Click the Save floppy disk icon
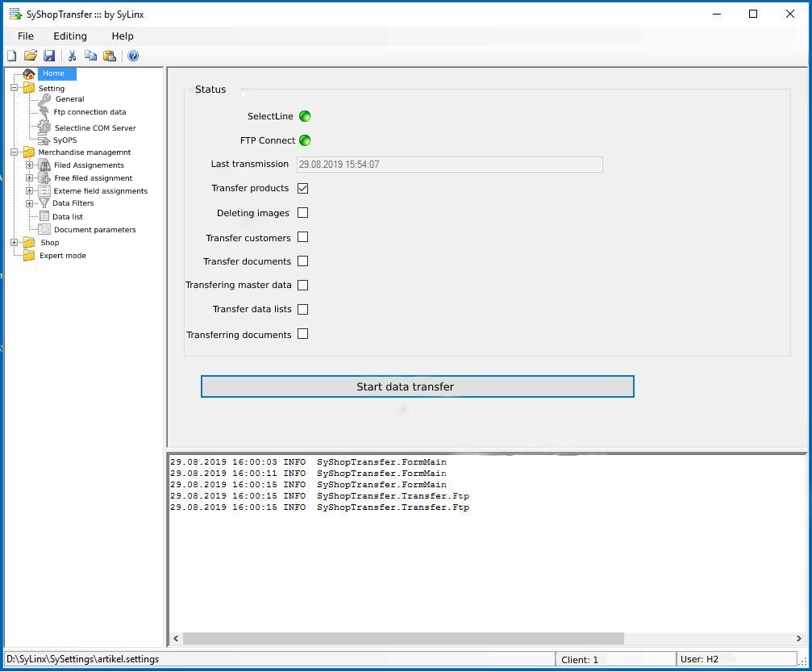This screenshot has height=672, width=812. tap(49, 56)
